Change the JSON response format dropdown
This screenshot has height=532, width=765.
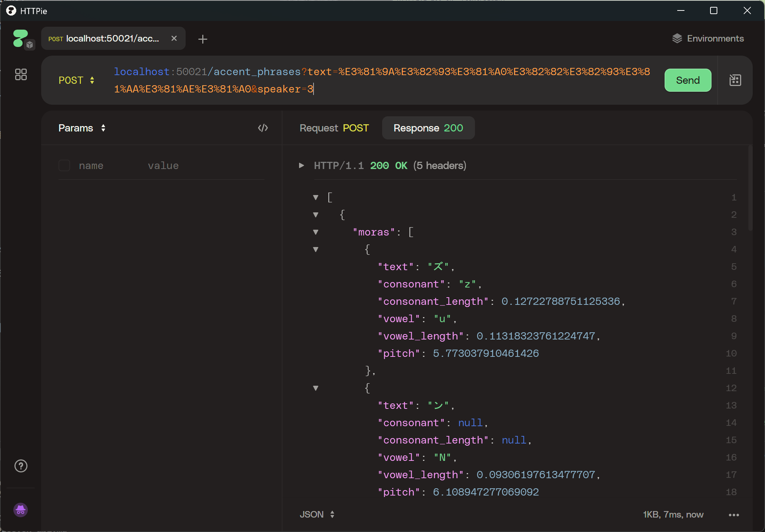point(317,514)
